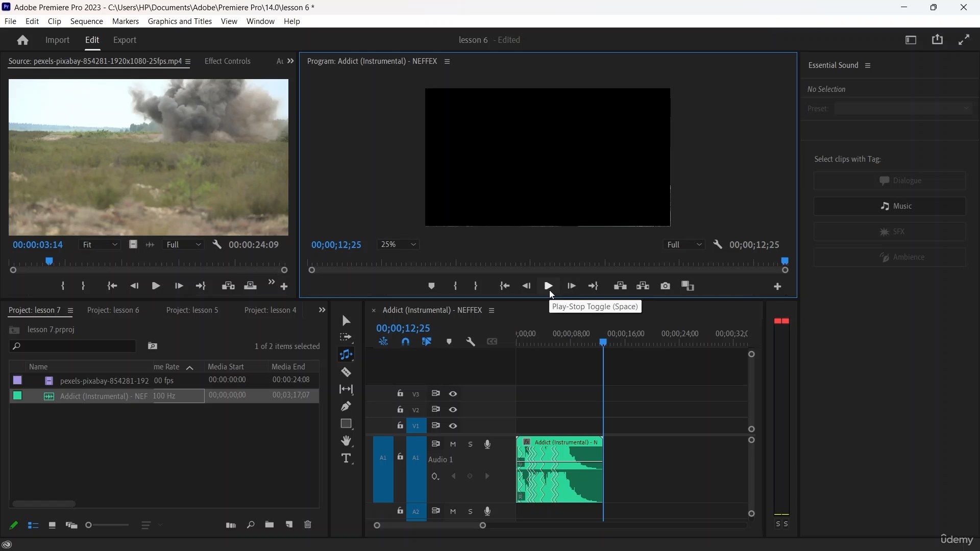Open Source monitor Fit zoom dropdown

100,245
